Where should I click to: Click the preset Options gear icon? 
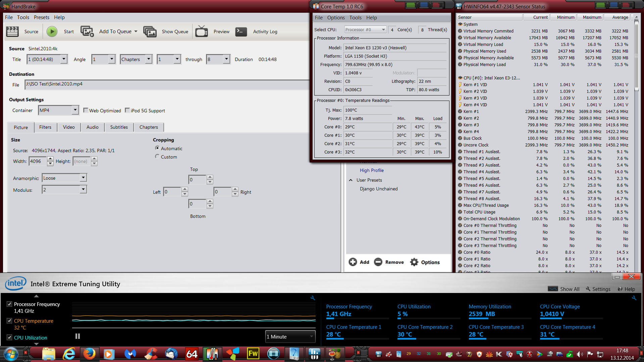tap(414, 262)
